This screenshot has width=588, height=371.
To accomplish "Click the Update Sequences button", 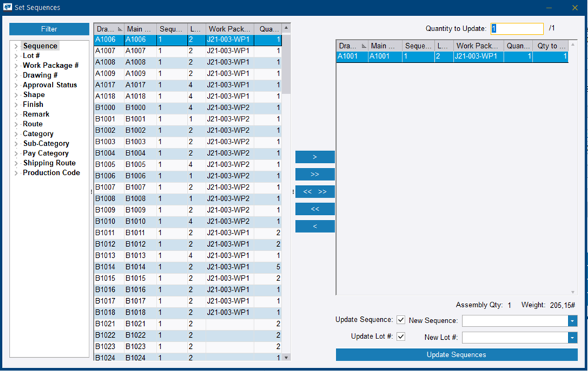I will 456,355.
